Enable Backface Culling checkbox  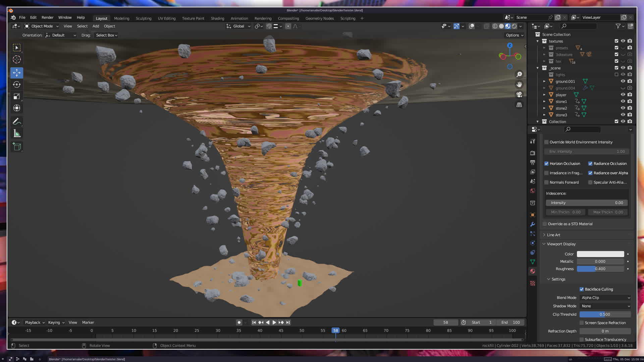point(582,289)
